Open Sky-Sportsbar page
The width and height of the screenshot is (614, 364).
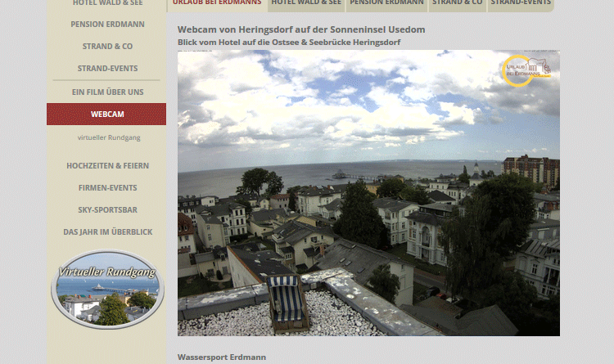click(x=107, y=209)
